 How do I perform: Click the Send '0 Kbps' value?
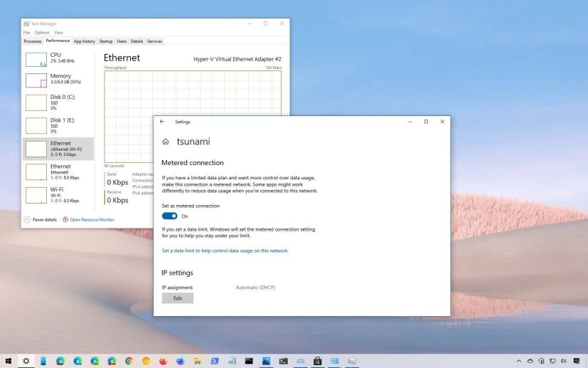117,182
